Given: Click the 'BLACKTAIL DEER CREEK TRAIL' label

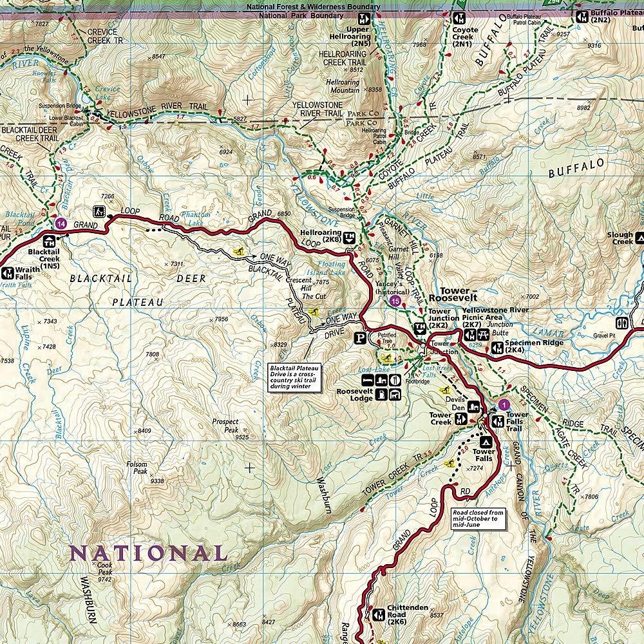Looking at the screenshot, I should pyautogui.click(x=30, y=134).
